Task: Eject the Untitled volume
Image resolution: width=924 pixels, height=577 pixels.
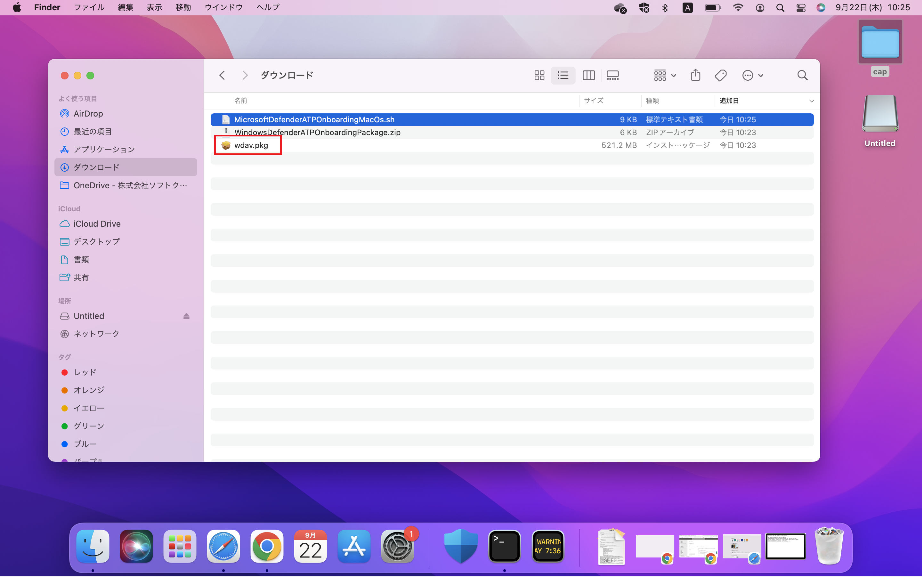Action: pyautogui.click(x=187, y=316)
